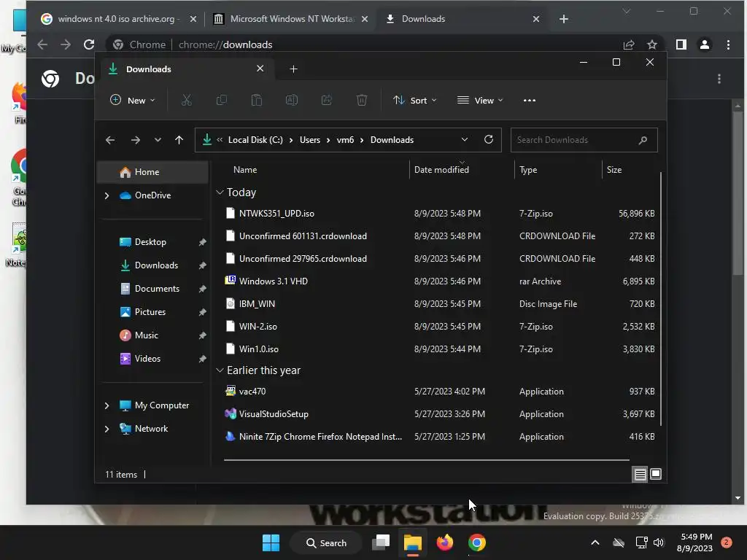Open Chrome side panel icon
Viewport: 747px width, 560px height.
pos(681,44)
